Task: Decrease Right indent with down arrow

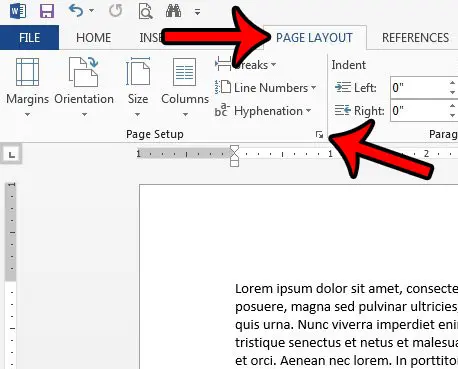Action: click(x=452, y=115)
